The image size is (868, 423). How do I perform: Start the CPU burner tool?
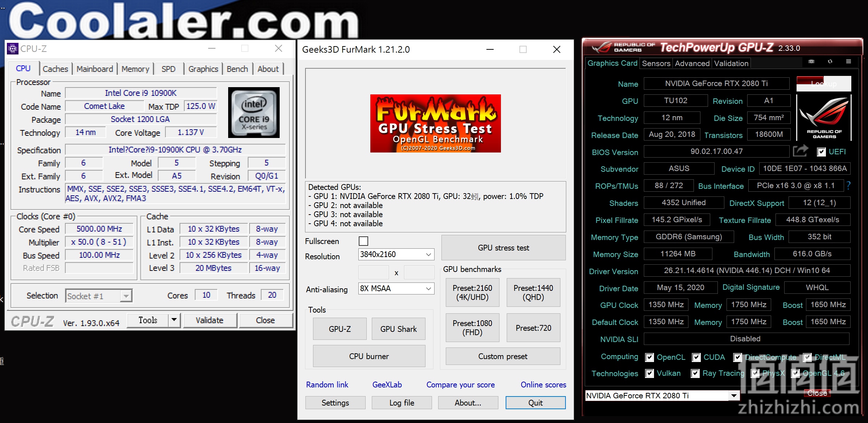[x=369, y=356]
